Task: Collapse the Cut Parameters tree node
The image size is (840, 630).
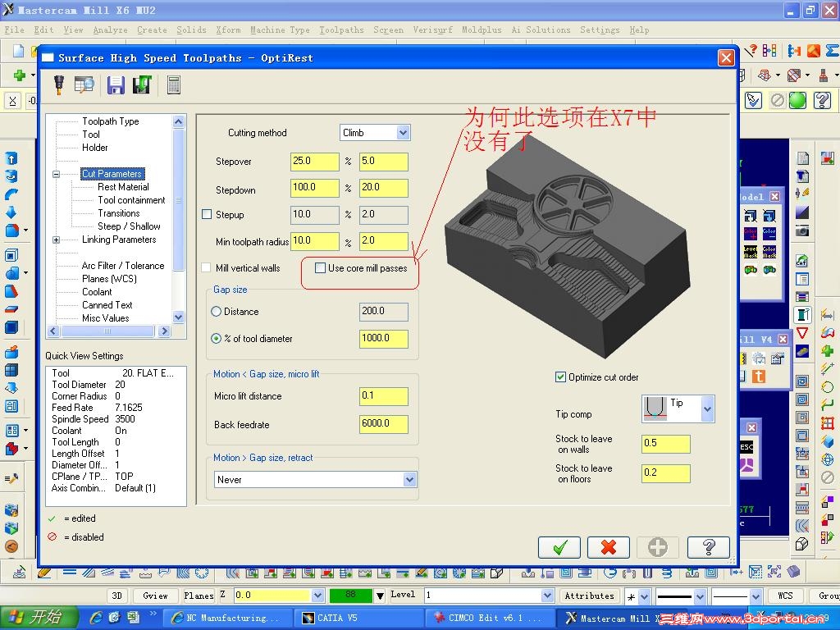Action: [57, 174]
